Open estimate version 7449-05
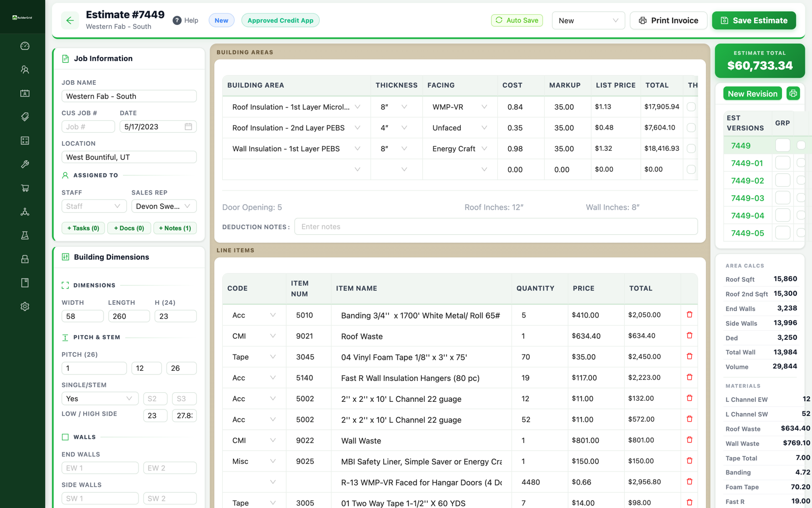 (x=747, y=233)
